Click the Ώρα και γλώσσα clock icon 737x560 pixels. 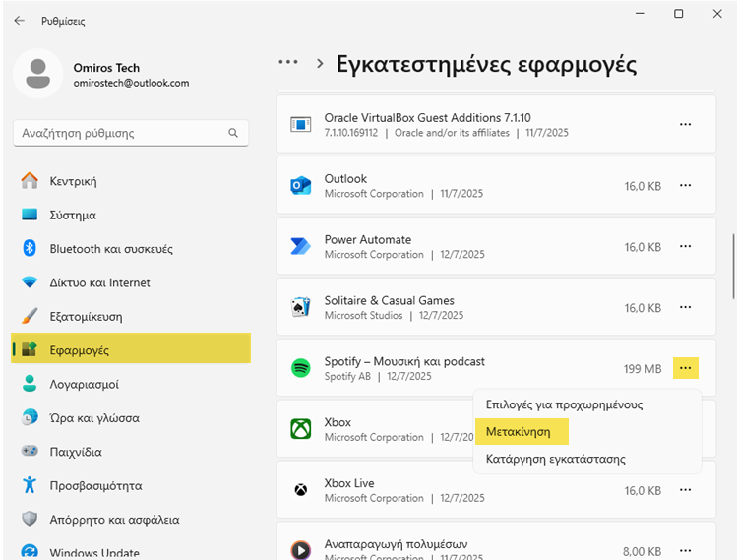click(30, 417)
